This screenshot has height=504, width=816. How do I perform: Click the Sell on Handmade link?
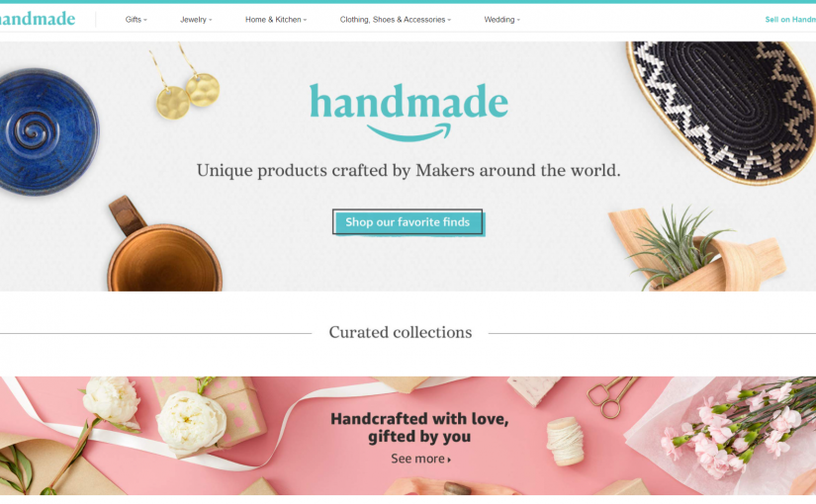tap(790, 20)
